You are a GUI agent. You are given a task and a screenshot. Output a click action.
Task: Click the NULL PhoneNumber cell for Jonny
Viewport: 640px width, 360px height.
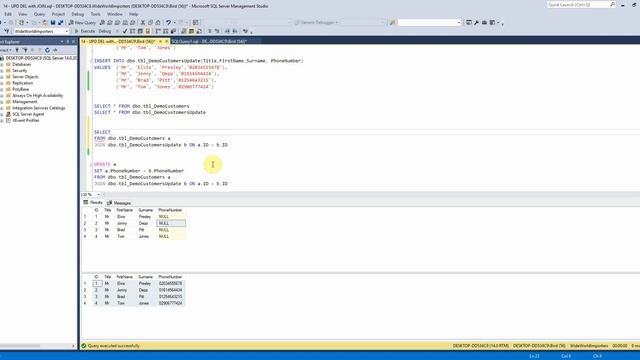point(171,223)
